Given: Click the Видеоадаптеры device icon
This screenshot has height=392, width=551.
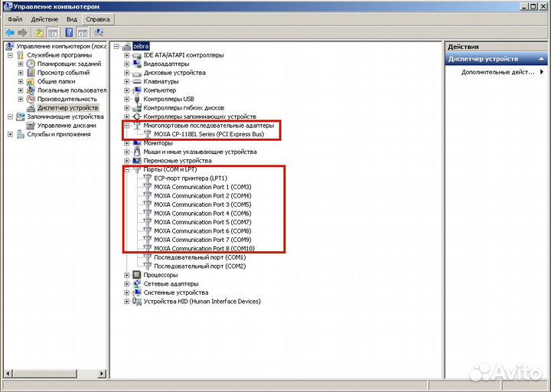Looking at the screenshot, I should click(137, 64).
